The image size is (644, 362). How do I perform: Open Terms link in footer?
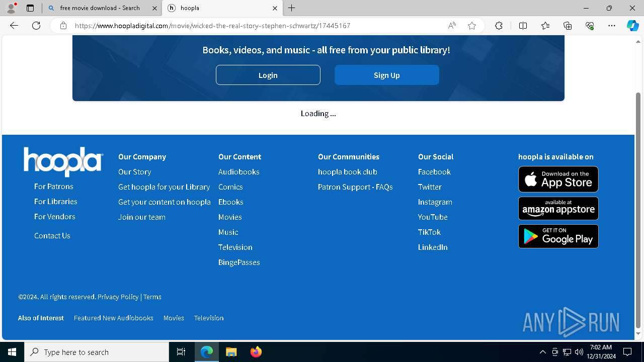(152, 297)
